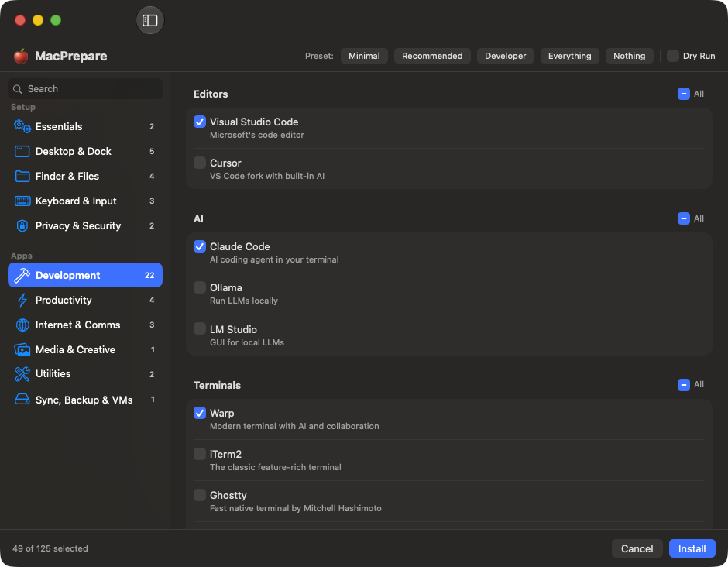Image resolution: width=728 pixels, height=567 pixels.
Task: Click 'The classic feature-rich terminal' text
Action: 275,467
